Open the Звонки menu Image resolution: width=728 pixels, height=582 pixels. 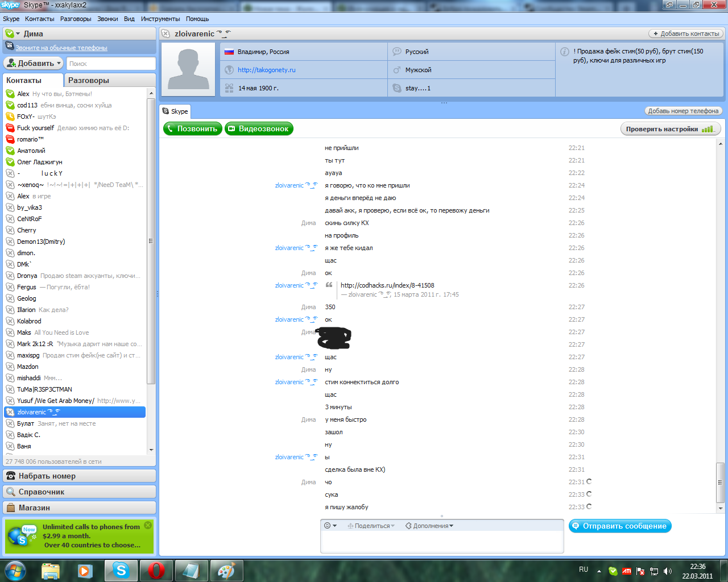(x=107, y=19)
